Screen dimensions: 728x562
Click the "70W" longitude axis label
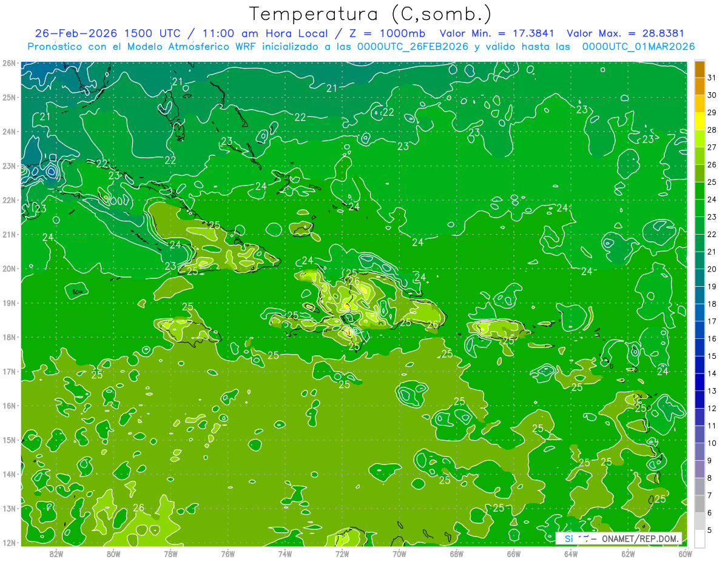point(399,553)
